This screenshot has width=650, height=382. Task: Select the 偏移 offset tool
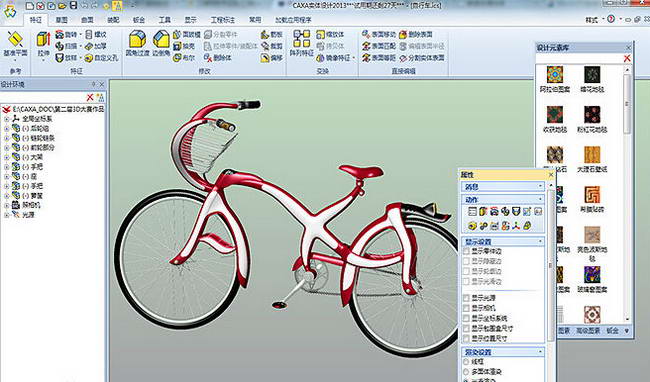tap(272, 58)
